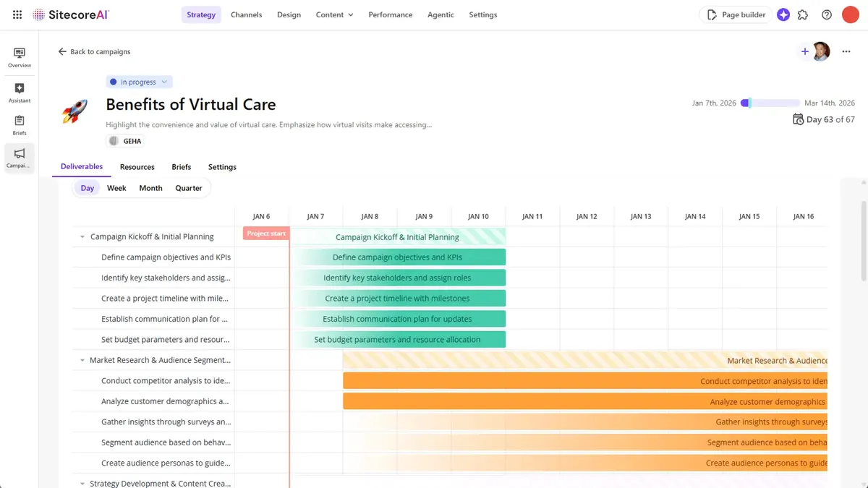Switch the timeline to Quarter view
The width and height of the screenshot is (868, 488).
coord(188,187)
